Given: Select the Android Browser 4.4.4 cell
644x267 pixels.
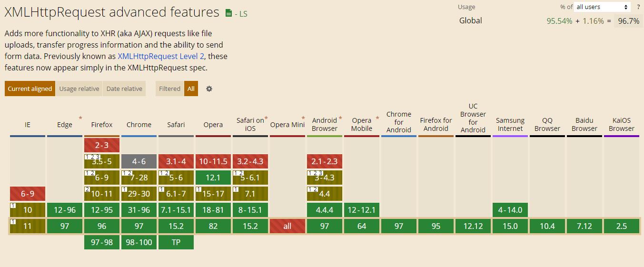Looking at the screenshot, I should tap(325, 210).
